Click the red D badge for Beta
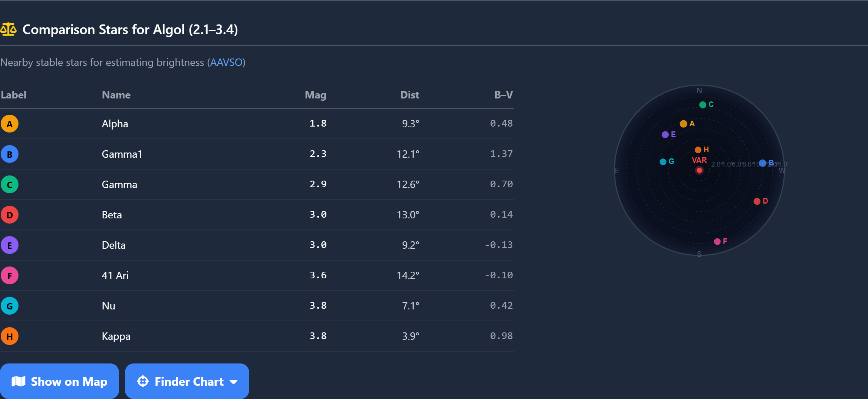The image size is (868, 399). (10, 215)
